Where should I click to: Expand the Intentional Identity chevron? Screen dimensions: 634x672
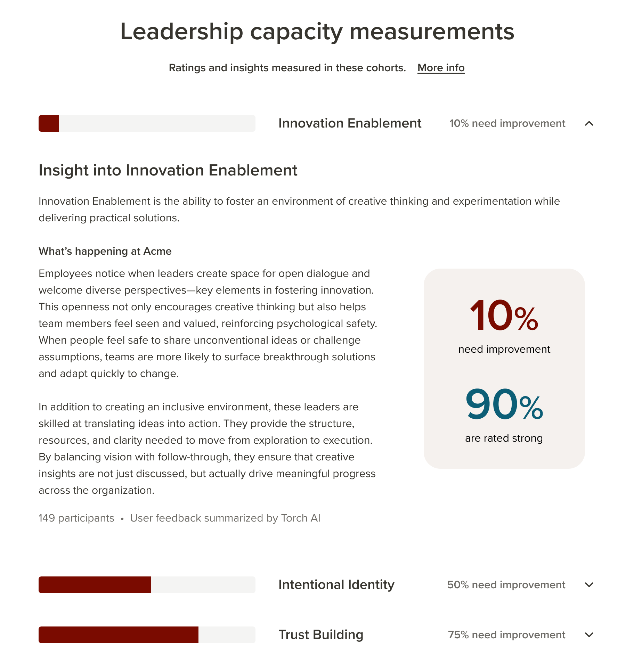(x=589, y=585)
